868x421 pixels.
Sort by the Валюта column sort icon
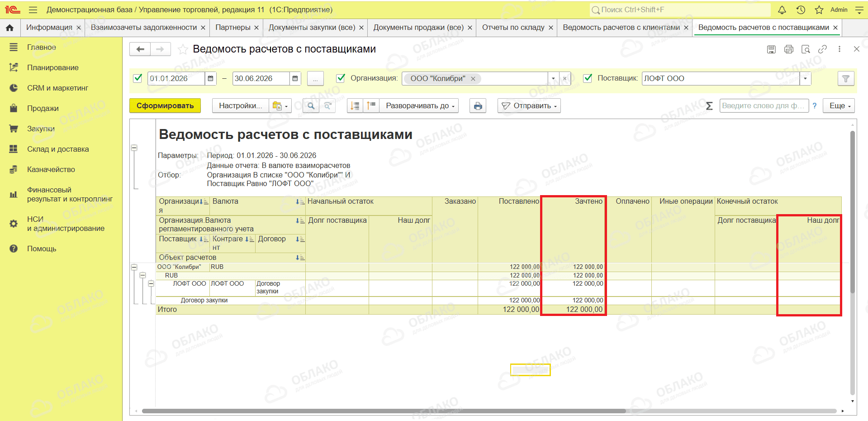(300, 202)
